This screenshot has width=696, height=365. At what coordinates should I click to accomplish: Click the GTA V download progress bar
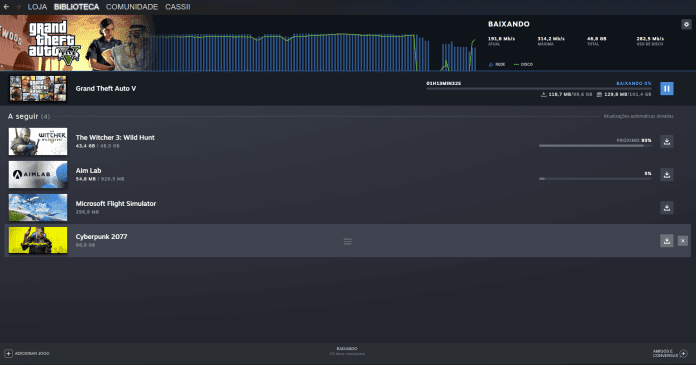click(x=539, y=89)
